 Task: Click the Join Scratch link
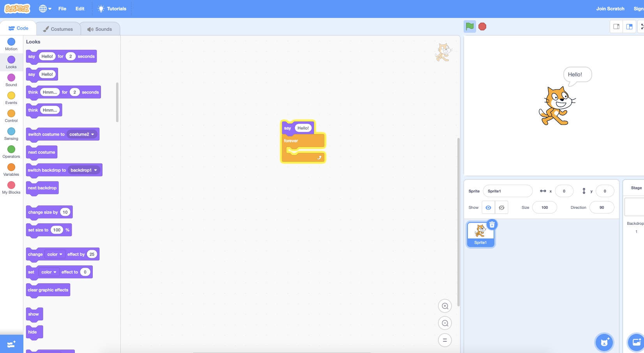tap(610, 9)
